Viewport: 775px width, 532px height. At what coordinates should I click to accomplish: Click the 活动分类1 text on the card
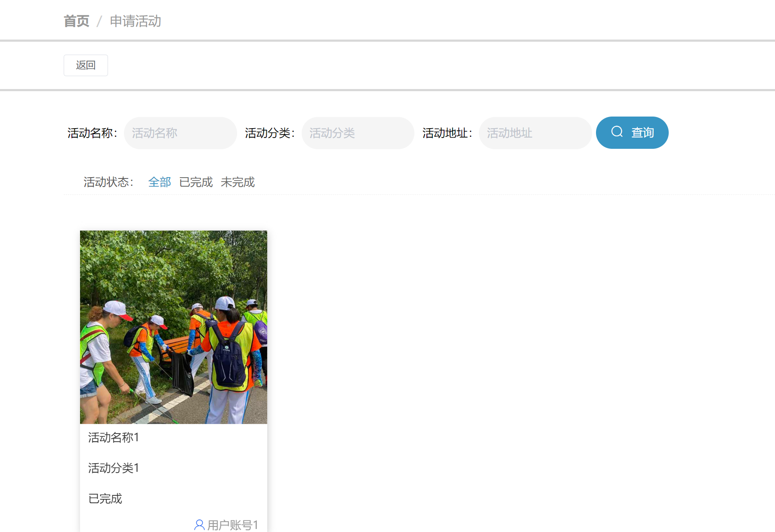[113, 468]
